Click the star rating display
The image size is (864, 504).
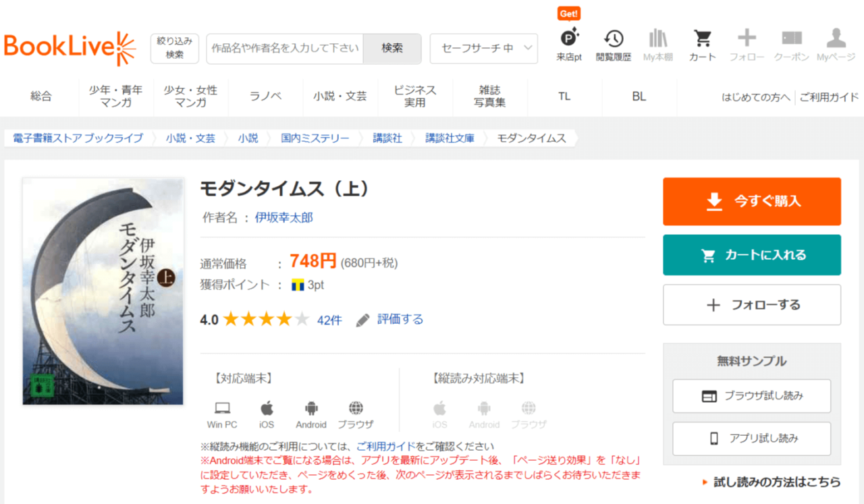(x=266, y=319)
